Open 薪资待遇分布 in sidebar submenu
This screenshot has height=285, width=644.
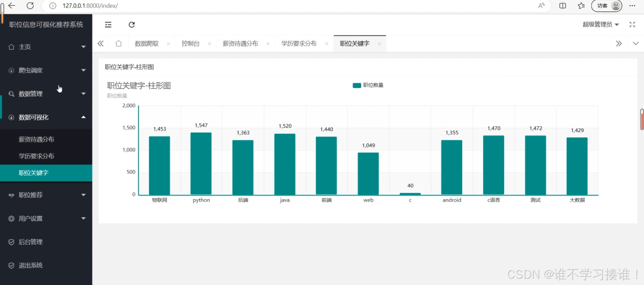coord(46,139)
